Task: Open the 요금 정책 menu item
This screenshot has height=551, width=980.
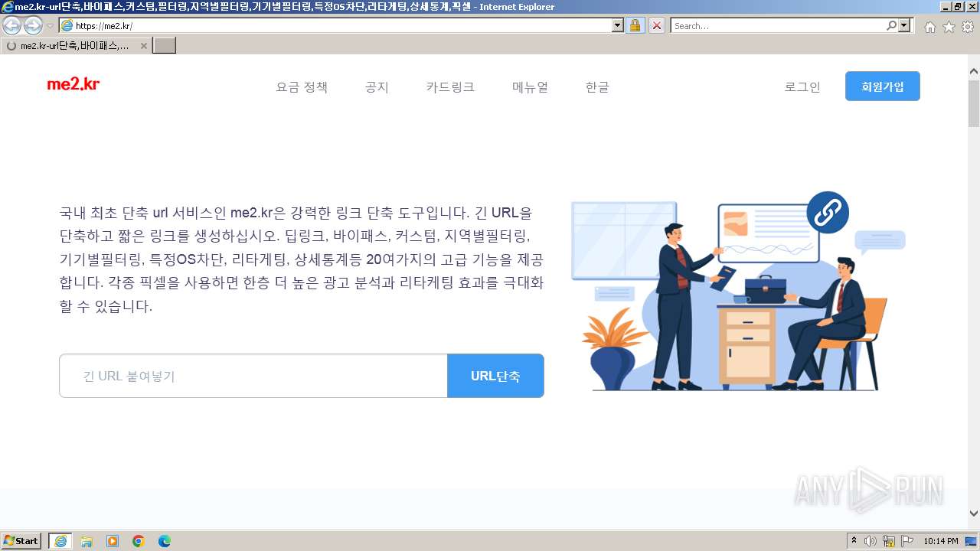Action: [x=302, y=87]
